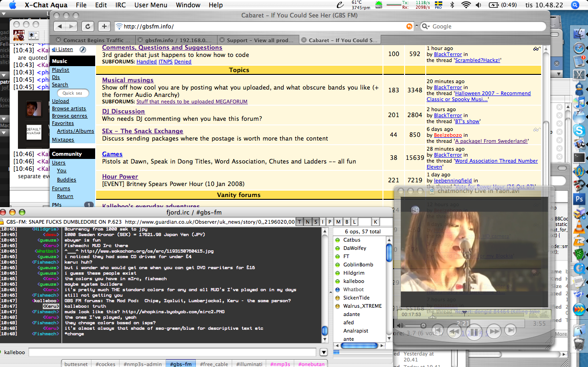Toggle channel mode N in X-Chat

click(x=308, y=222)
